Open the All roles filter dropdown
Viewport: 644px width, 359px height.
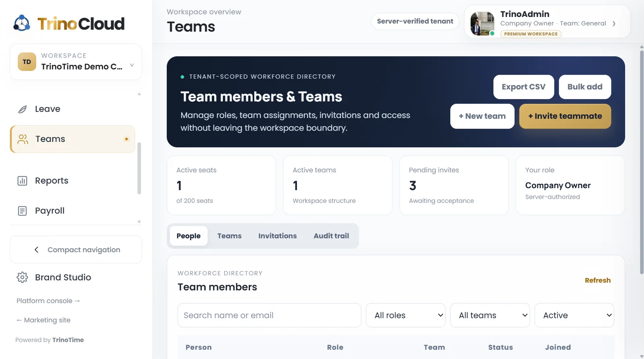pos(406,315)
